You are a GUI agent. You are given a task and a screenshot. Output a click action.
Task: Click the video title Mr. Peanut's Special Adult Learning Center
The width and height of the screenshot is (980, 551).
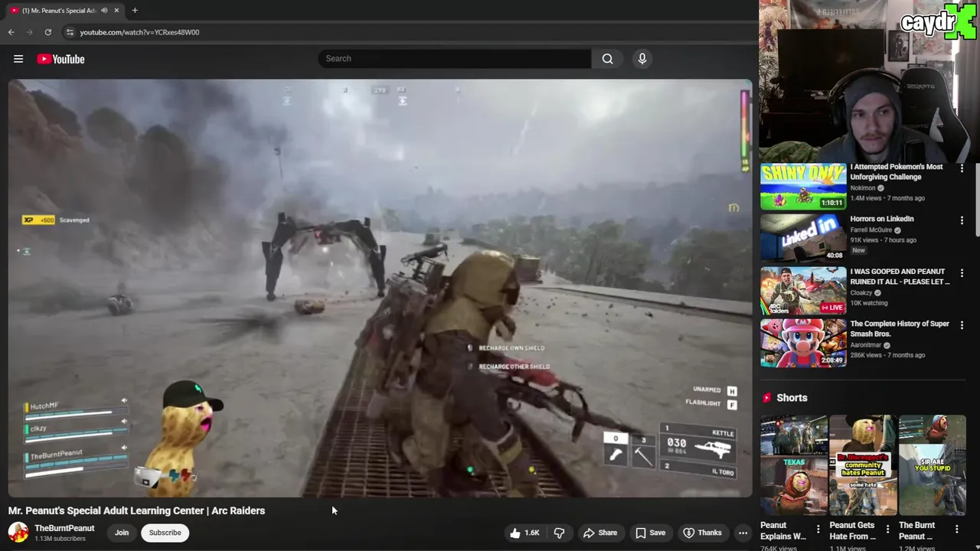pyautogui.click(x=136, y=510)
